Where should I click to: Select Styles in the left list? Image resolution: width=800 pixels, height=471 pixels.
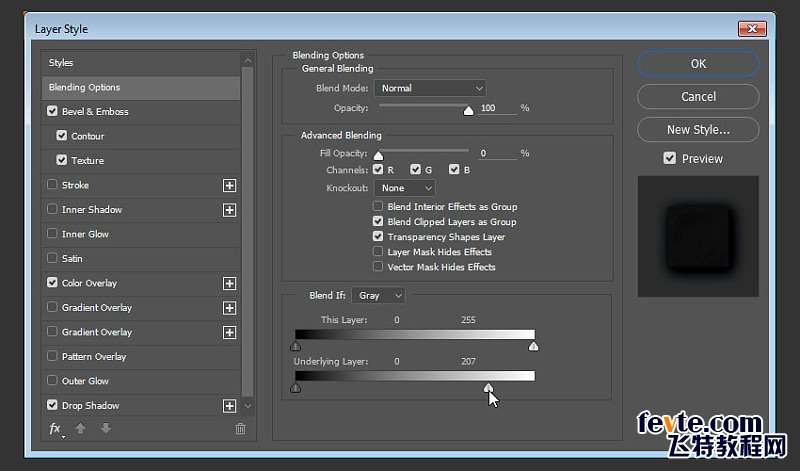coord(141,63)
